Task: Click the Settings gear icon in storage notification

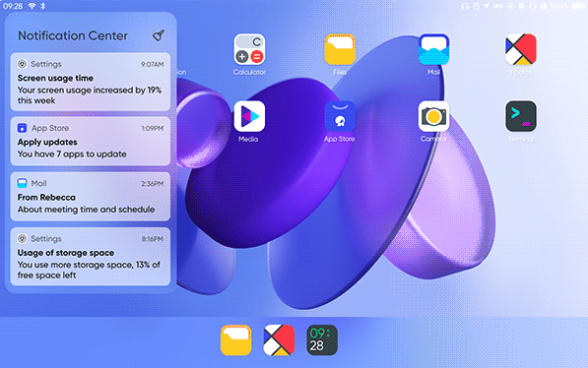Action: [22, 239]
